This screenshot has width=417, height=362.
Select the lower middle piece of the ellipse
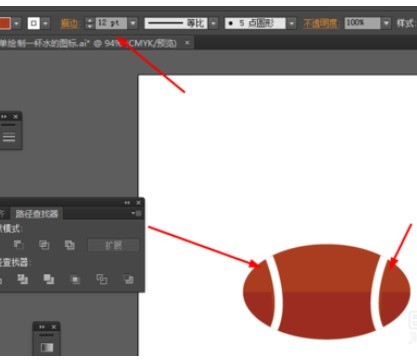click(x=327, y=315)
